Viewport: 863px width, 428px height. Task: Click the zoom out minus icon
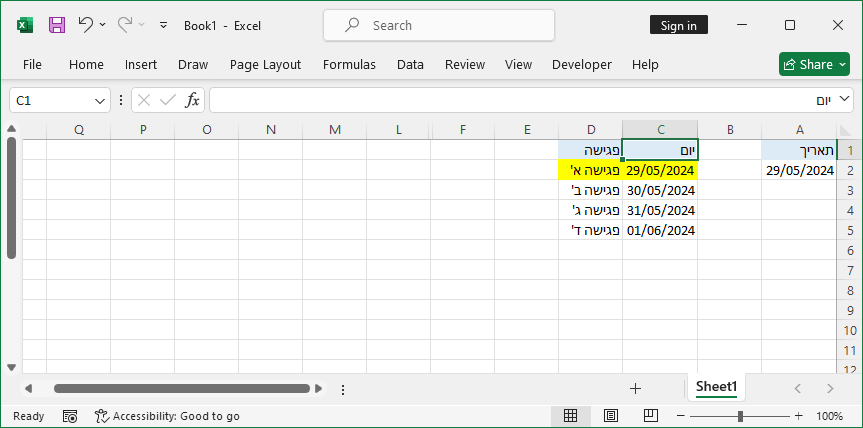coord(680,416)
